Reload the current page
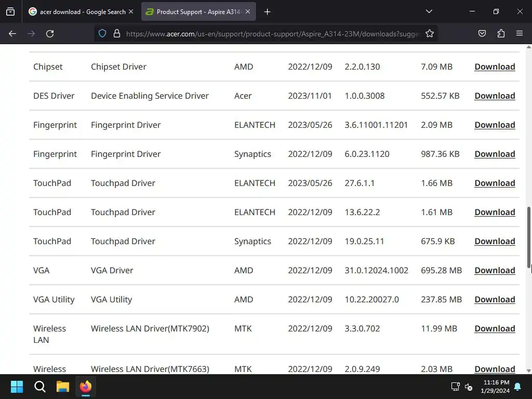This screenshot has height=399, width=532. coord(50,34)
